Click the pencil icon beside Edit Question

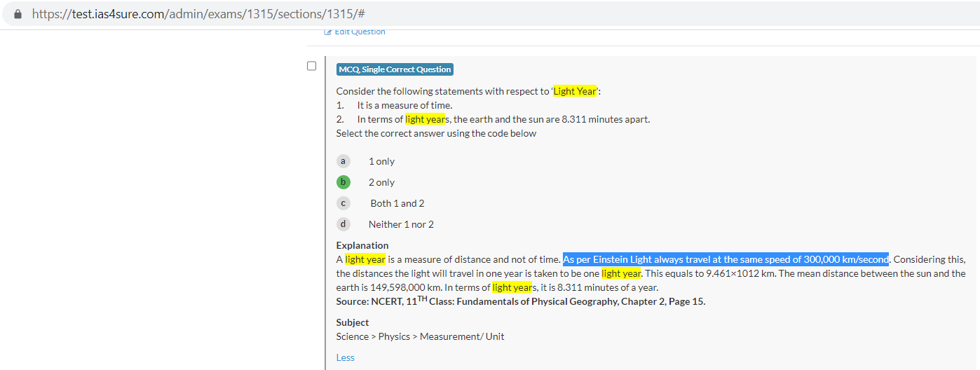(x=327, y=32)
